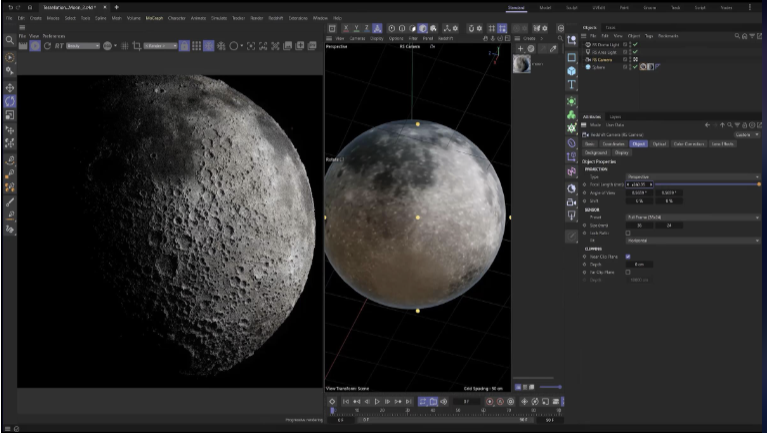Switch to the Optical attributes tab

click(659, 144)
